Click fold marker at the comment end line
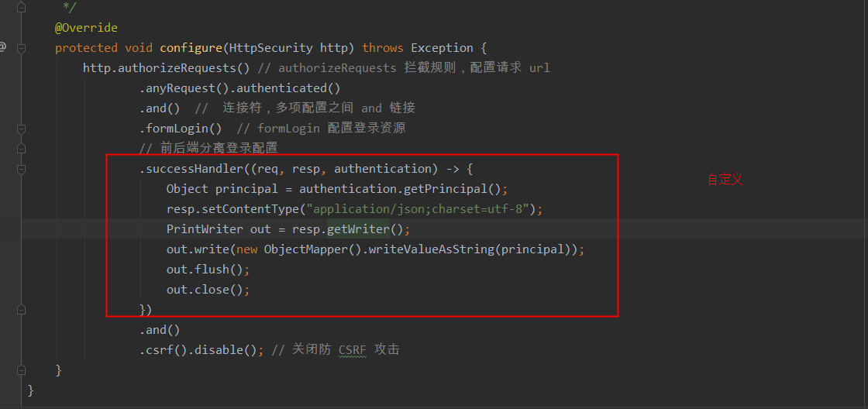 click(21, 8)
